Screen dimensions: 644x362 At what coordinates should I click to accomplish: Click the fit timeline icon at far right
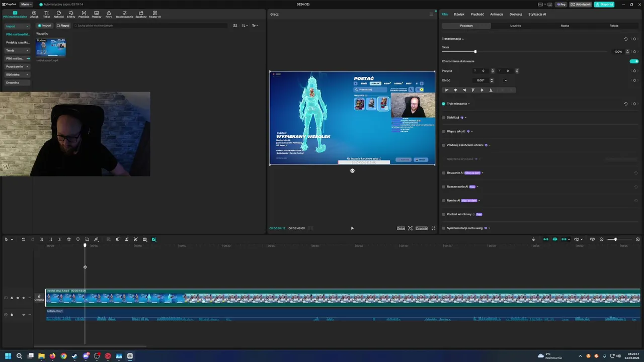[638, 239]
